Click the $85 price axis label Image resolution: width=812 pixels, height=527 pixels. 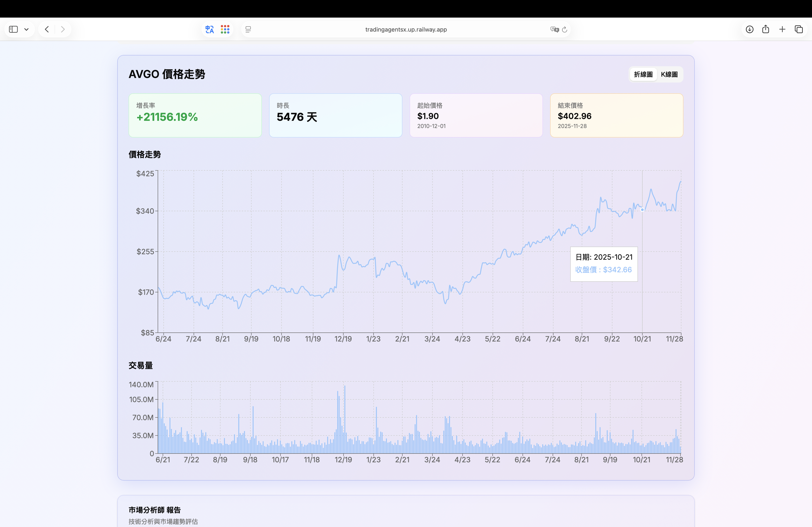click(x=148, y=333)
